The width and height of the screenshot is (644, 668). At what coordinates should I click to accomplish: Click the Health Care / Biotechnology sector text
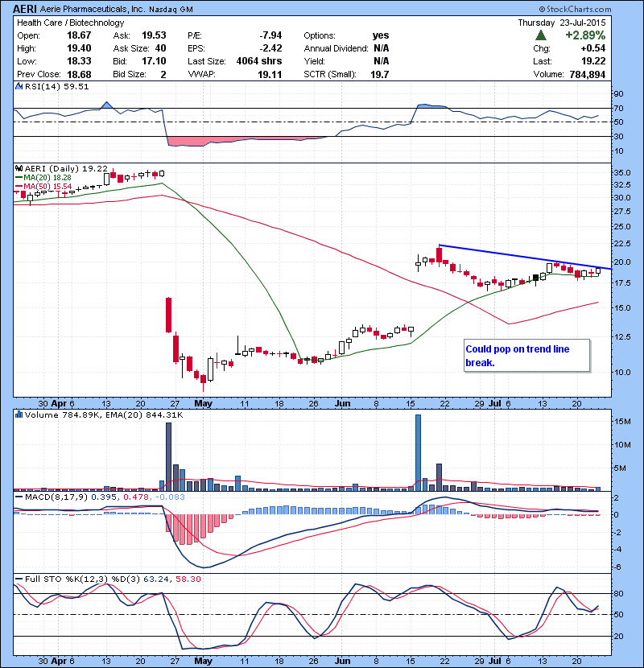point(70,23)
